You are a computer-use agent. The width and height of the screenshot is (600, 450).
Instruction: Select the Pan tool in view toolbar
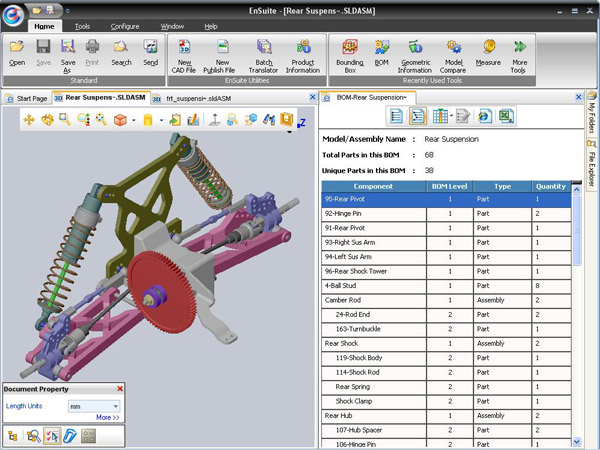[x=29, y=120]
